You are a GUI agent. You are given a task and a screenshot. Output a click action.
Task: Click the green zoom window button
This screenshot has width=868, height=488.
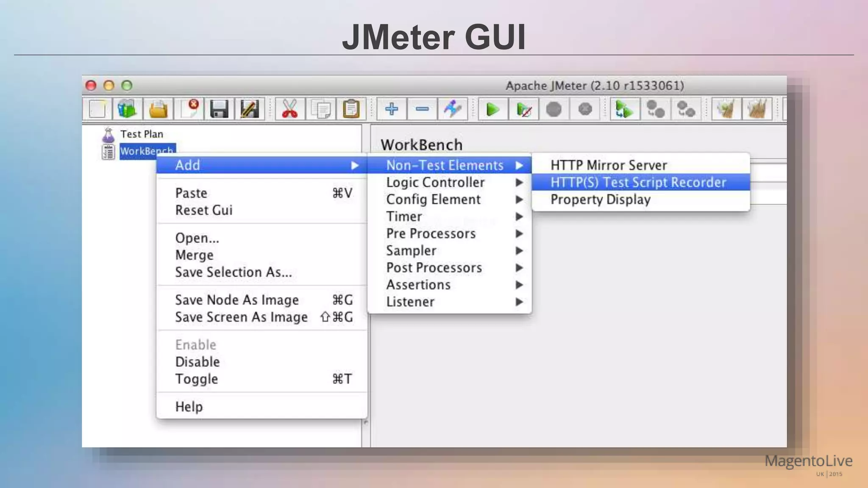(127, 86)
